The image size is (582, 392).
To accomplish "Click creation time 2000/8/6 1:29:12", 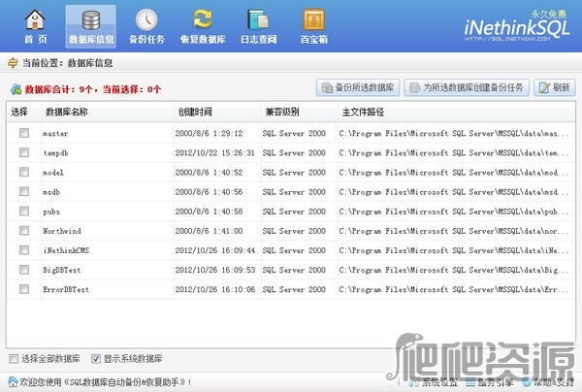I will [x=209, y=133].
